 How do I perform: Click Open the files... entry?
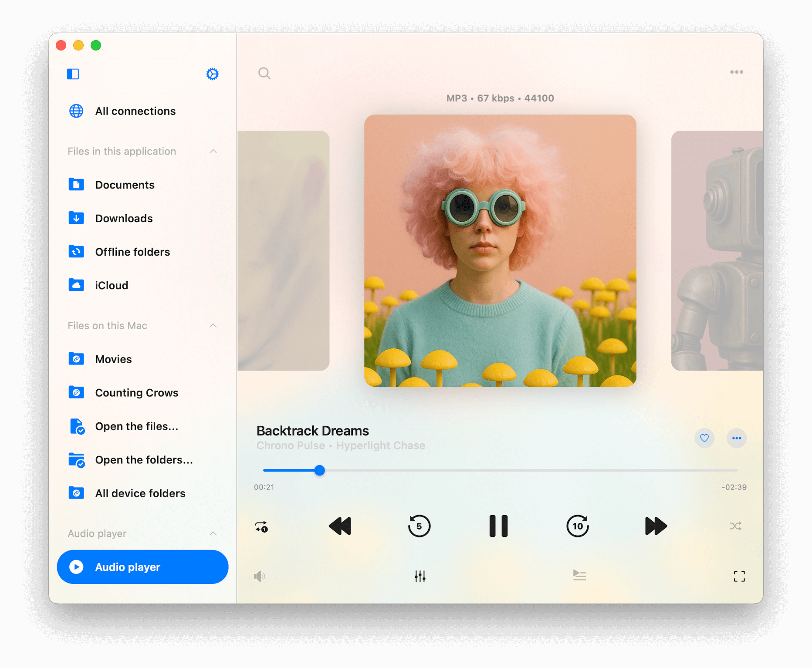(136, 426)
